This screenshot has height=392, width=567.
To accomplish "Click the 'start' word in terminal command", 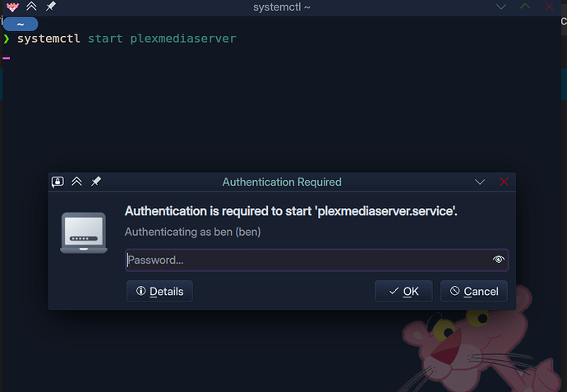I will tap(105, 39).
